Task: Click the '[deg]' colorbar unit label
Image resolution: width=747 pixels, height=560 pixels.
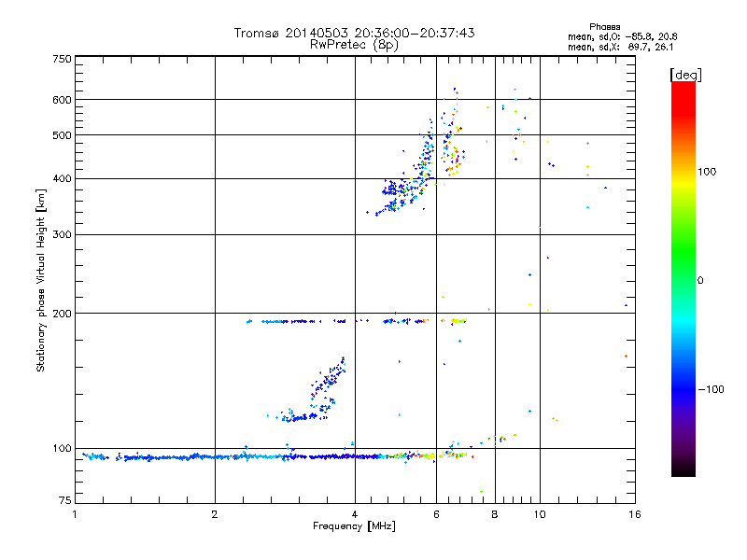Action: (x=685, y=75)
